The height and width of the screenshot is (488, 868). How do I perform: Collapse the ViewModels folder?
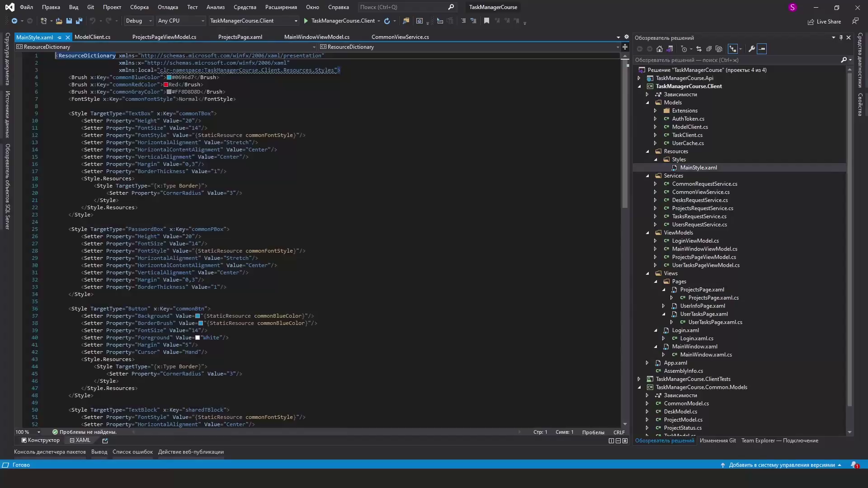click(647, 233)
